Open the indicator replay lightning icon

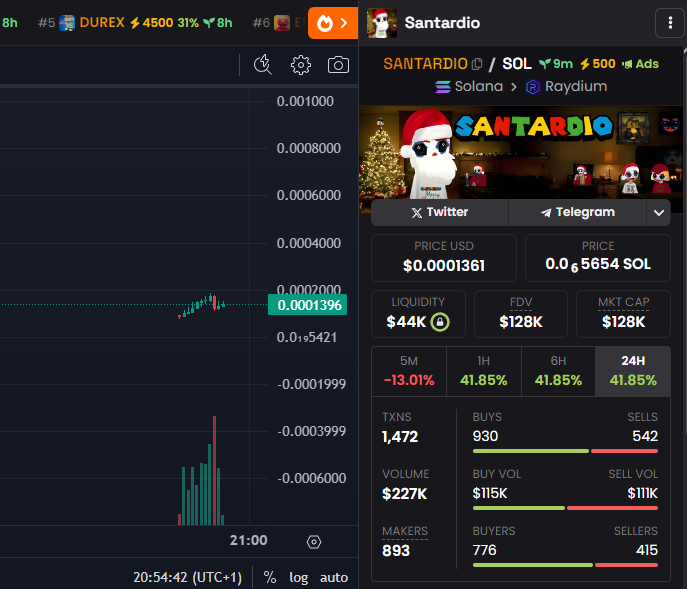[263, 65]
